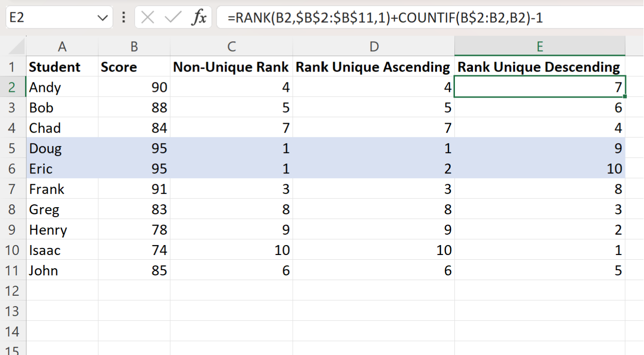
Task: Select row 5 header
Action: tap(13, 148)
